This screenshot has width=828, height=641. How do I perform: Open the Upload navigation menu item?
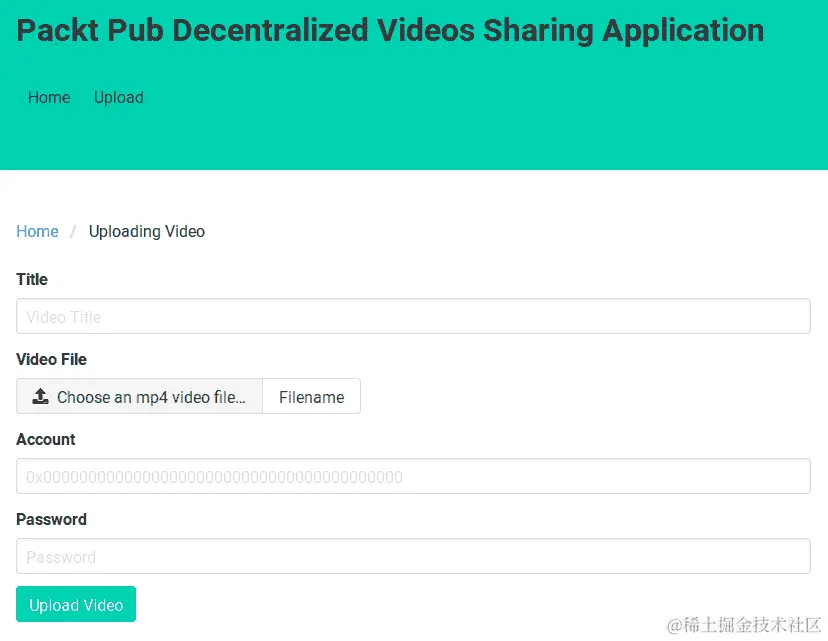pos(119,98)
